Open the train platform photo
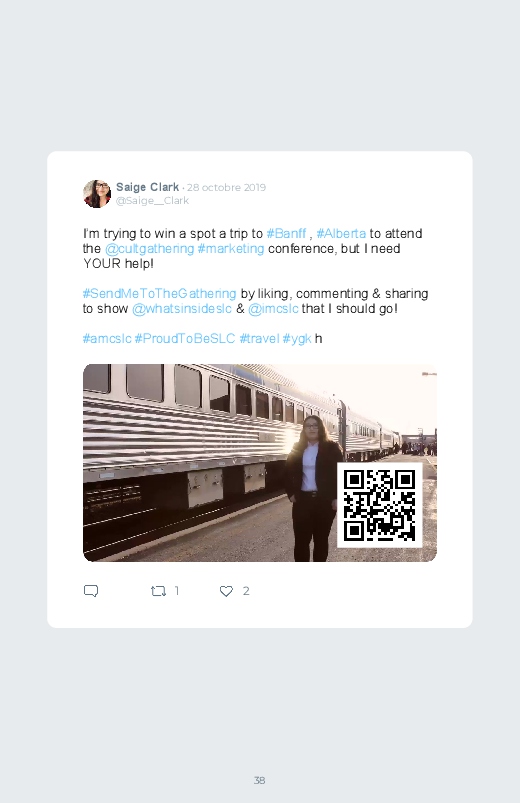The image size is (520, 803). (260, 463)
